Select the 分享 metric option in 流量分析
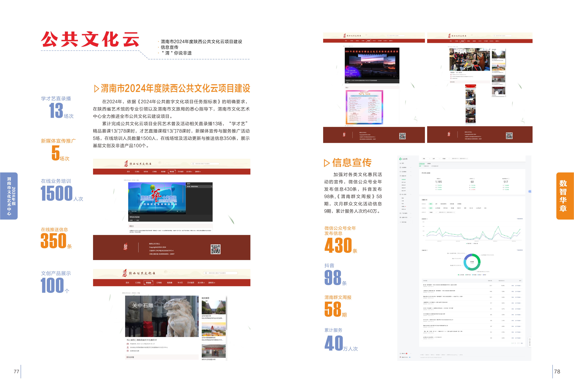Viewport: 574px width, 392px height. 436,204
